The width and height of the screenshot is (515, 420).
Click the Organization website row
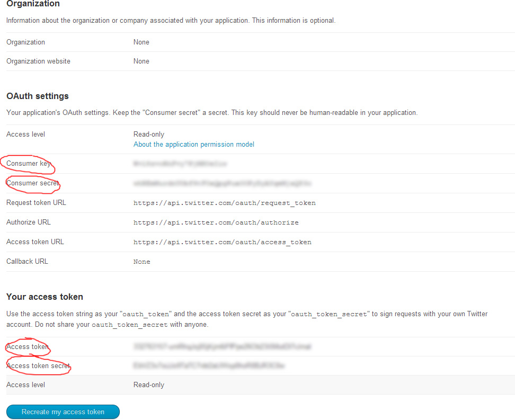141,61
